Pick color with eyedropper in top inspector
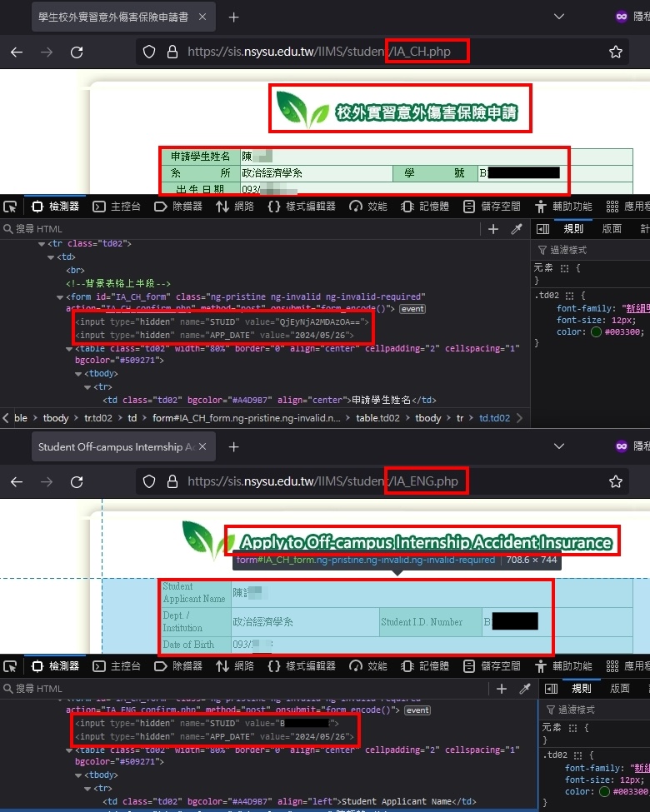Viewport: 650px width, 812px height. [x=517, y=229]
